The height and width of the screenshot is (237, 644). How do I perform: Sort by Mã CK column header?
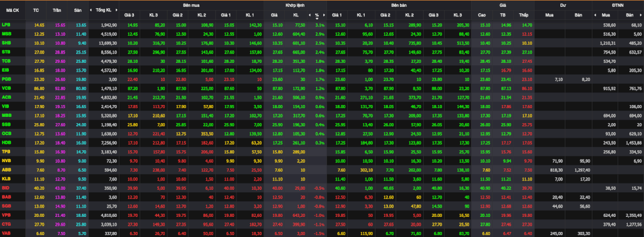(x=13, y=10)
